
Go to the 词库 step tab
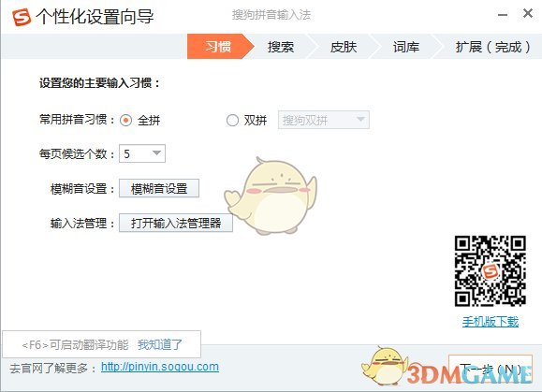click(406, 47)
